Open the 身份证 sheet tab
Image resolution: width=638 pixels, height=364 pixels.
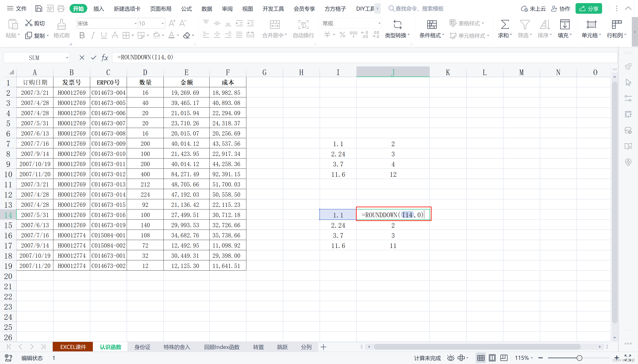coord(142,347)
